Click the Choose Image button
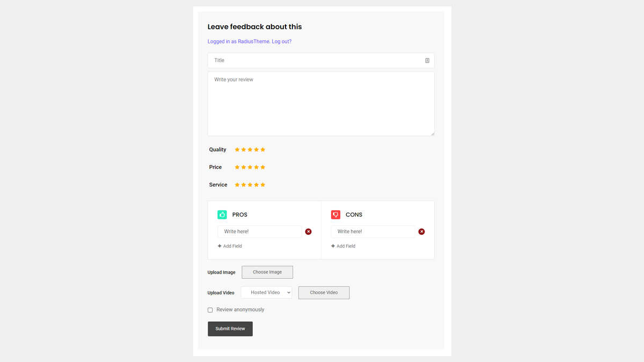The image size is (644, 362). point(267,272)
